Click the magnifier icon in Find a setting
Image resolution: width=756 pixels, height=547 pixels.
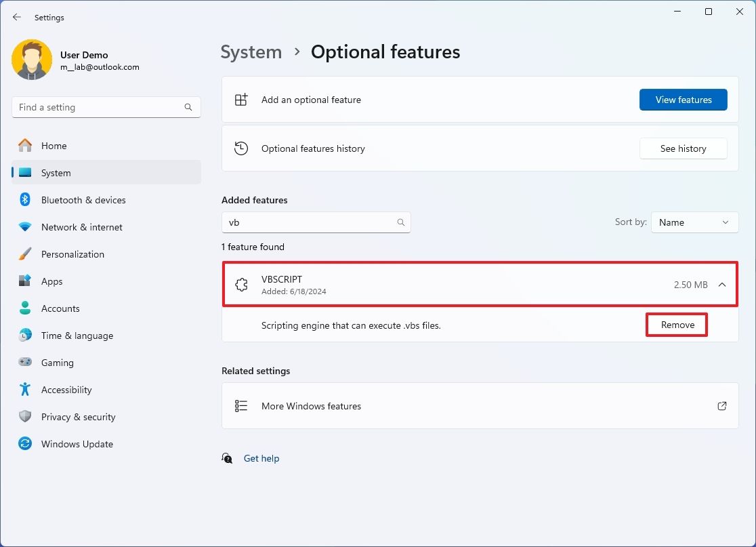(188, 107)
